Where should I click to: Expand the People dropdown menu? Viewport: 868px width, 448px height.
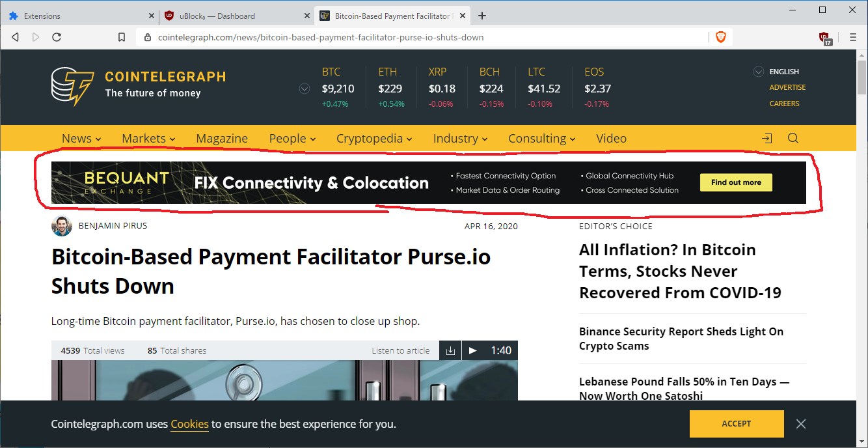(292, 138)
